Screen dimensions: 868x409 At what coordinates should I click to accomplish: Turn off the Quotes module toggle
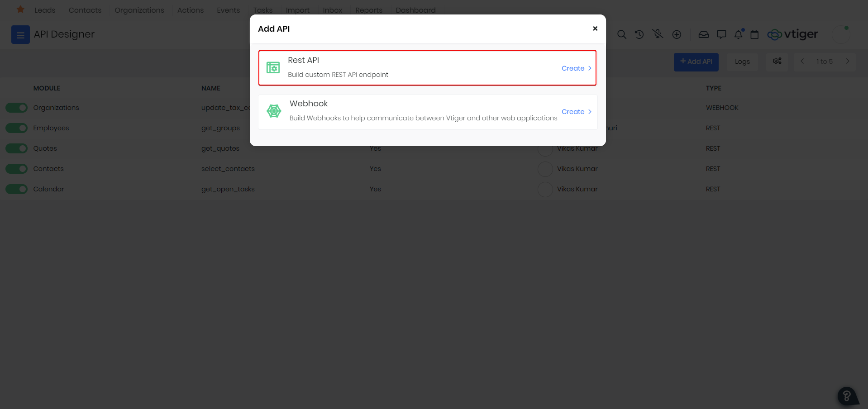16,148
